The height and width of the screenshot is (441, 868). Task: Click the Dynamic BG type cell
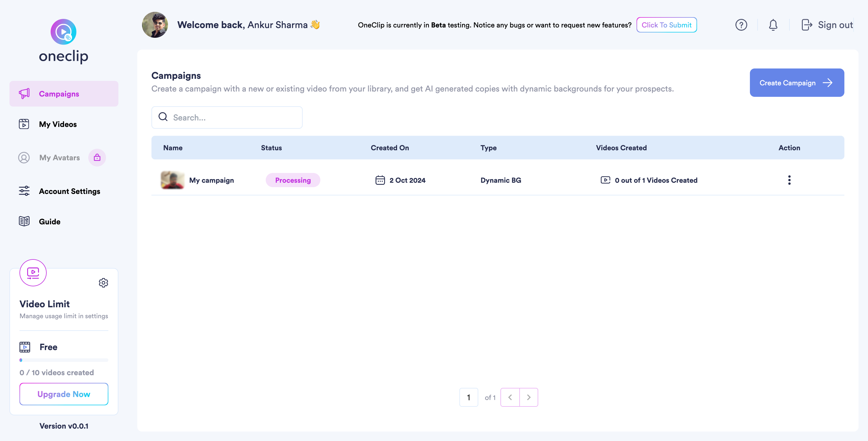(501, 180)
